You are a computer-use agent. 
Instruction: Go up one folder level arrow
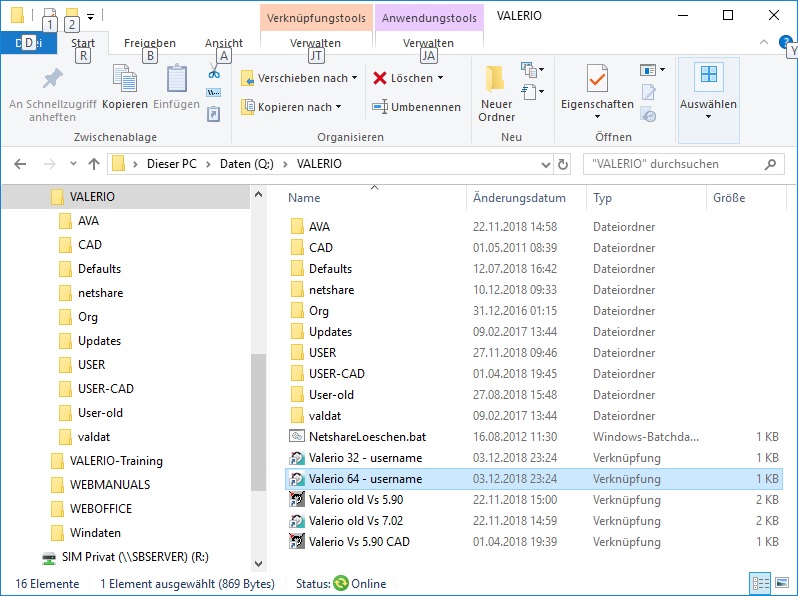pyautogui.click(x=94, y=164)
